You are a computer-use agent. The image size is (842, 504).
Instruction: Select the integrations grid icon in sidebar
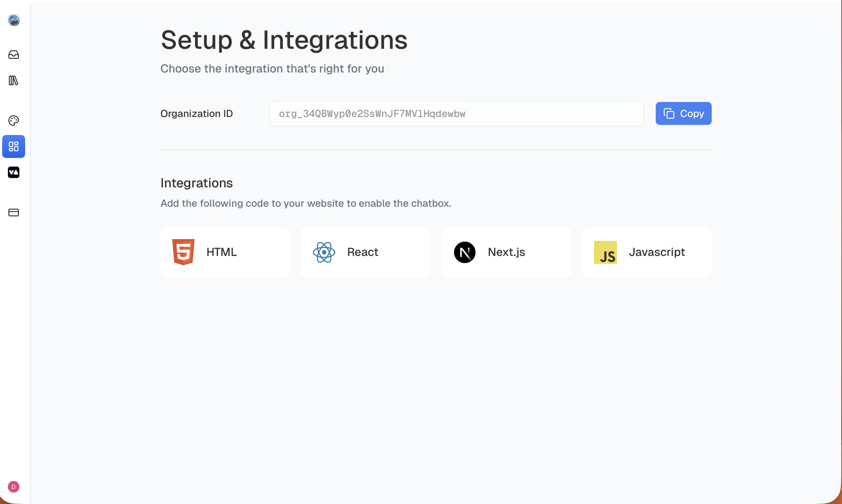click(x=14, y=146)
